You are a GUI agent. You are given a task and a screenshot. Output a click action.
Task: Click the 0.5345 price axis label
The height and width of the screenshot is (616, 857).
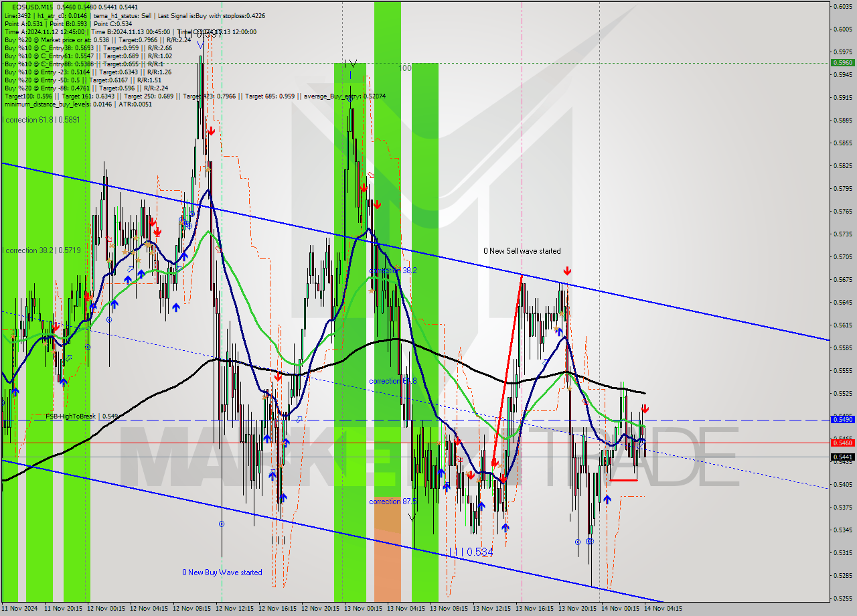(842, 530)
